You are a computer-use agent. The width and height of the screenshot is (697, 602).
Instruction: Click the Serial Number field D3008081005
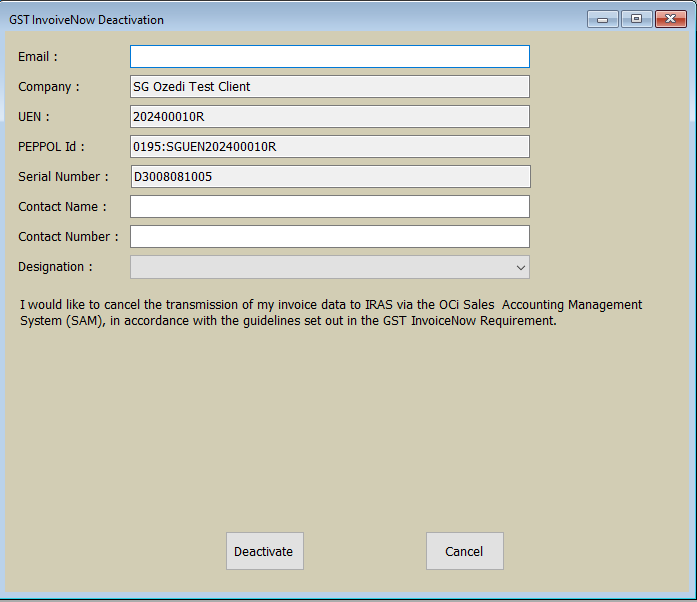(329, 177)
